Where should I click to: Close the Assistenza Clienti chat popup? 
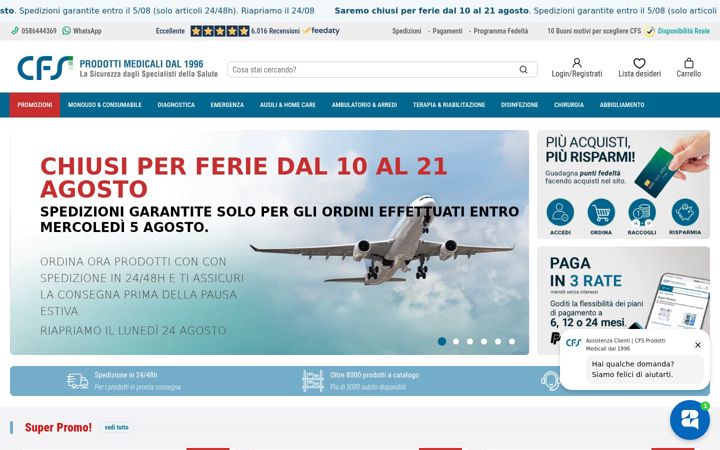[x=698, y=345]
